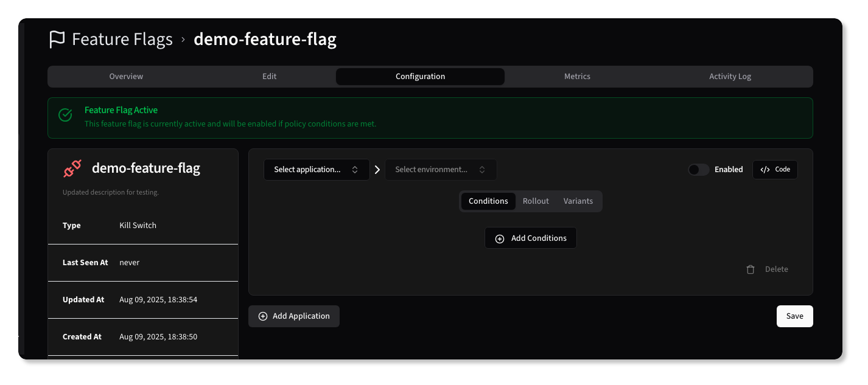This screenshot has width=868, height=385.
Task: Click the plus icon on Add Conditions
Action: point(500,238)
